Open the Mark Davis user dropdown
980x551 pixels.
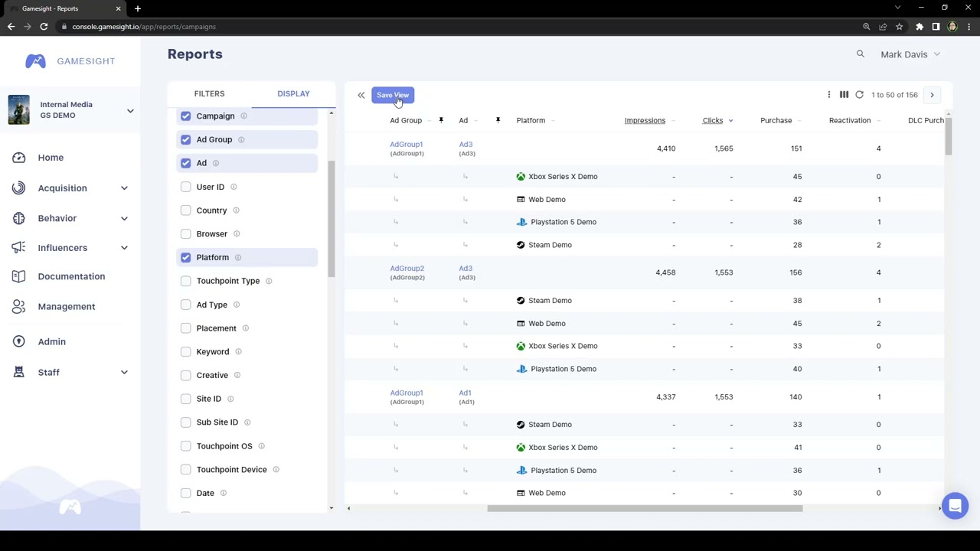(910, 54)
